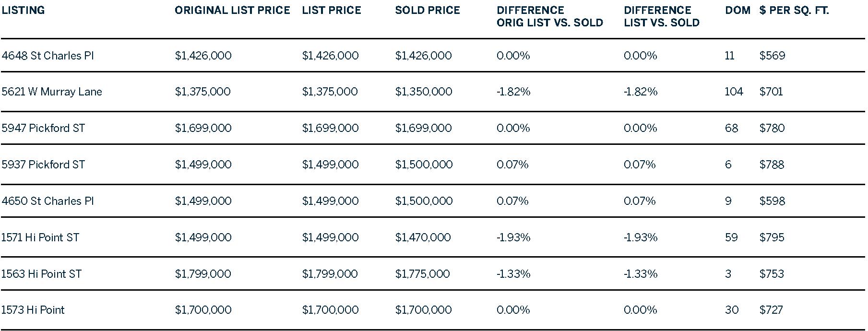Open the 1563 Hi Point ST listing
This screenshot has width=868, height=331.
(41, 274)
